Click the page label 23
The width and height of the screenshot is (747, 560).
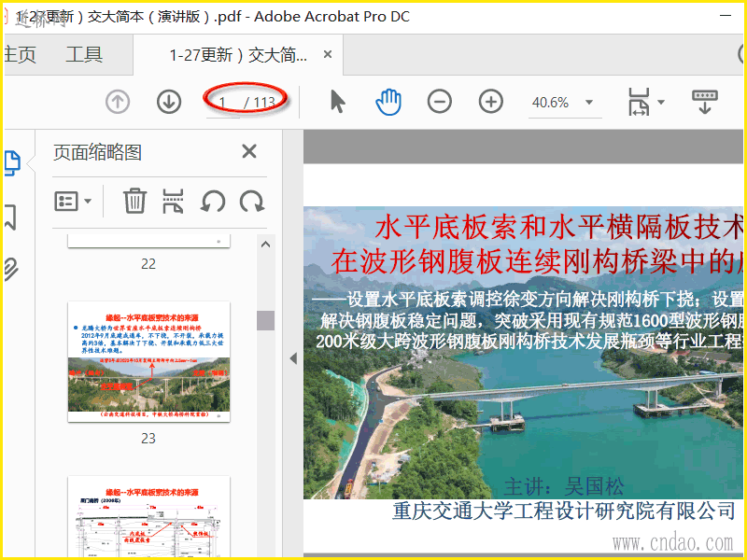point(148,438)
